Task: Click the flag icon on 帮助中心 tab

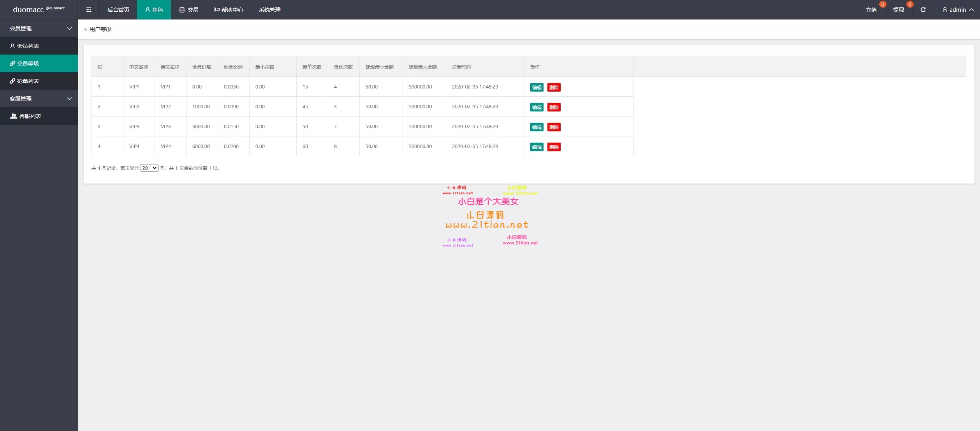Action: pos(217,10)
